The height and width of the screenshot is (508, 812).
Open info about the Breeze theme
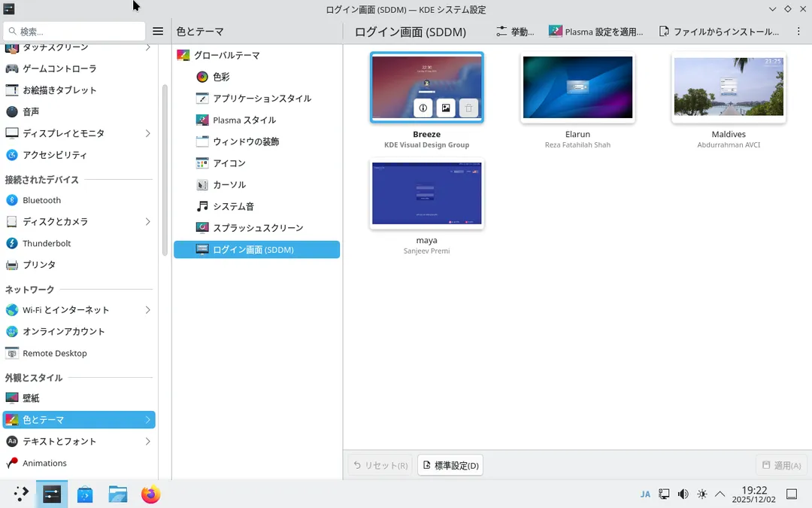tap(423, 108)
